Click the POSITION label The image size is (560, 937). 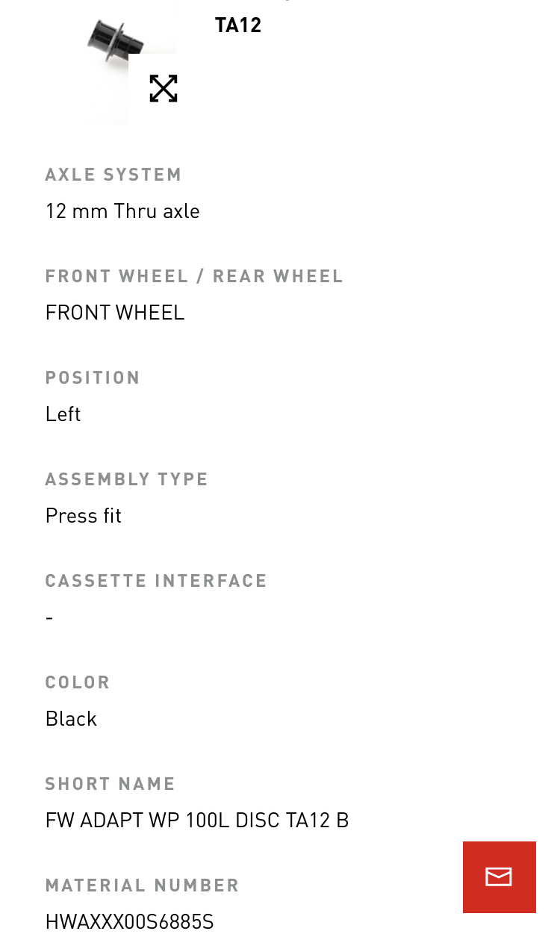(x=93, y=378)
